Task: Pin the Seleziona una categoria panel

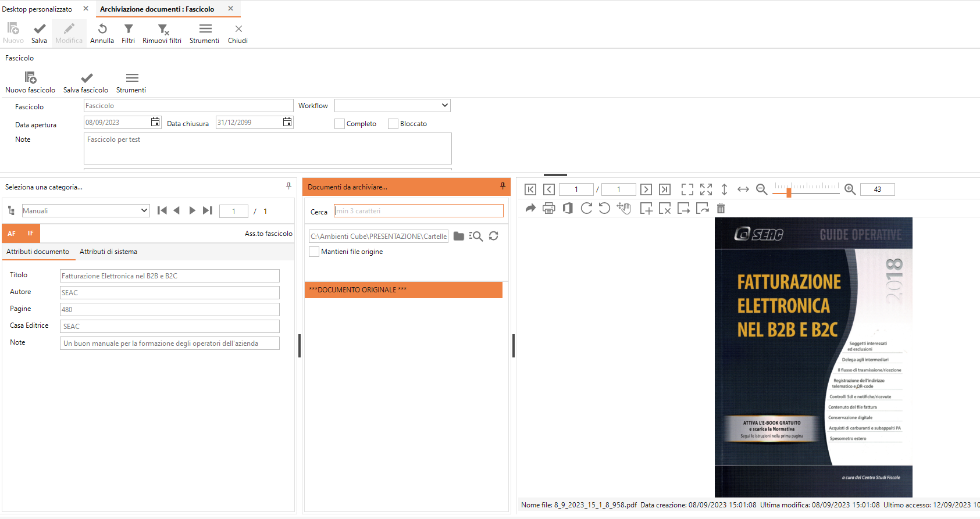Action: (x=288, y=186)
